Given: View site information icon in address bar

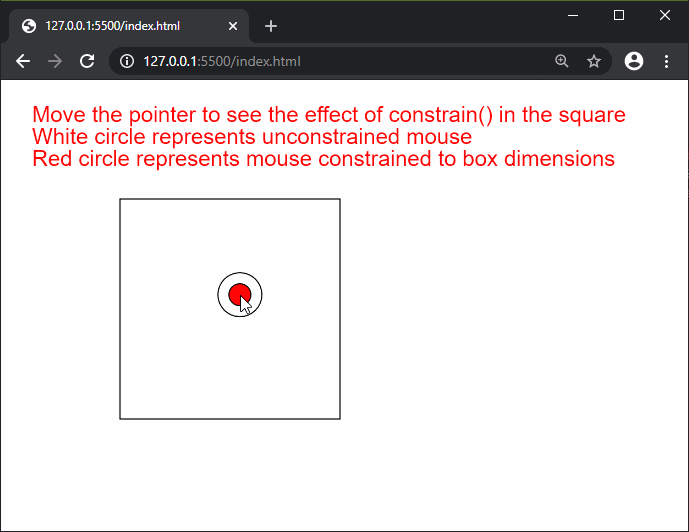Looking at the screenshot, I should (x=127, y=61).
